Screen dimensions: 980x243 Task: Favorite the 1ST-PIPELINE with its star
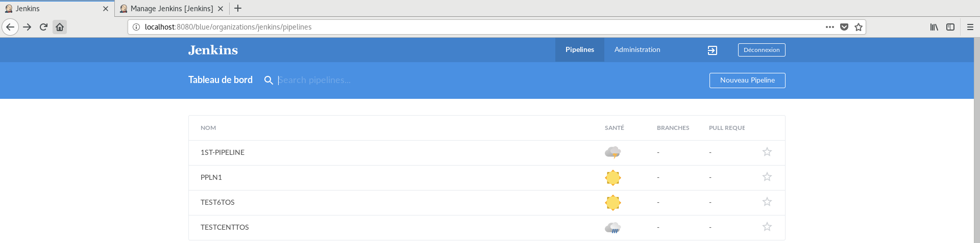pos(767,152)
